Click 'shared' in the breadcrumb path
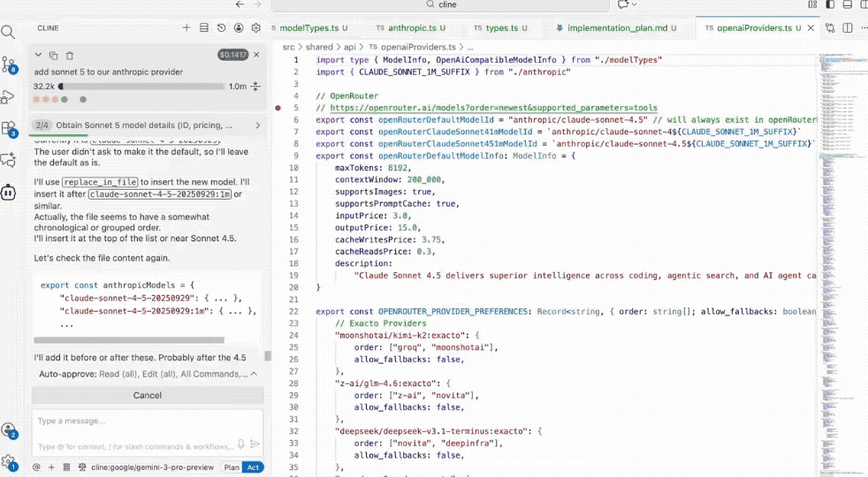Screen dimensions: 868x477 tap(319, 47)
